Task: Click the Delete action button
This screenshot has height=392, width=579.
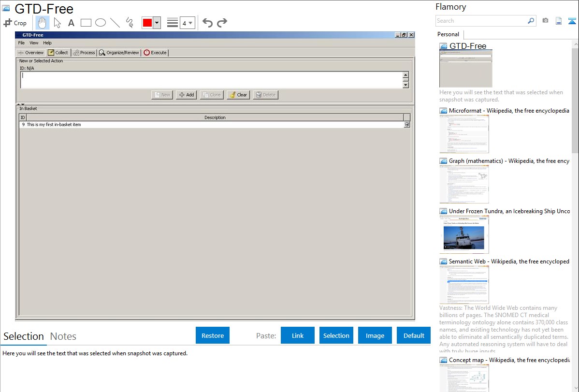Action: pyautogui.click(x=265, y=95)
